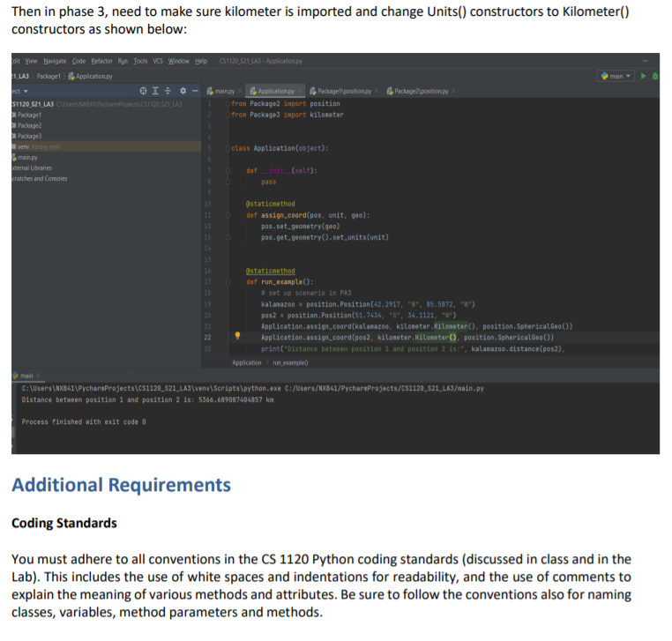Click the Package1 folder icon
The height and width of the screenshot is (641, 672).
click(x=14, y=115)
